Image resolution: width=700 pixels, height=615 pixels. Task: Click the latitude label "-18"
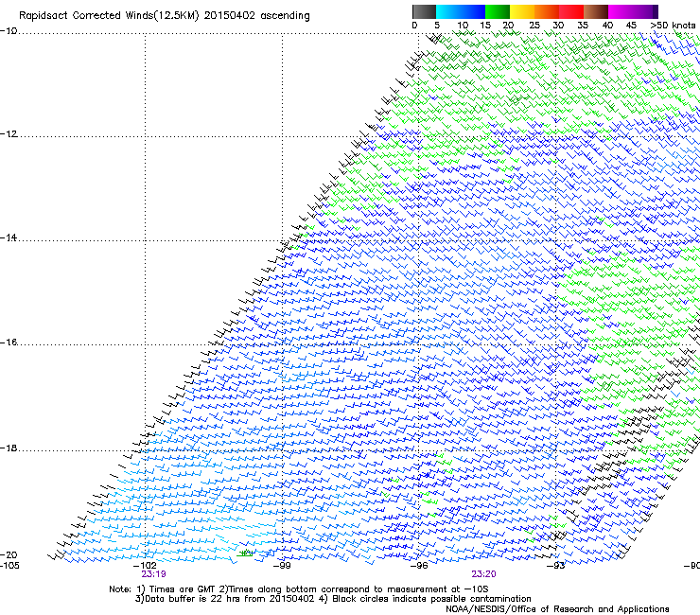[9, 448]
